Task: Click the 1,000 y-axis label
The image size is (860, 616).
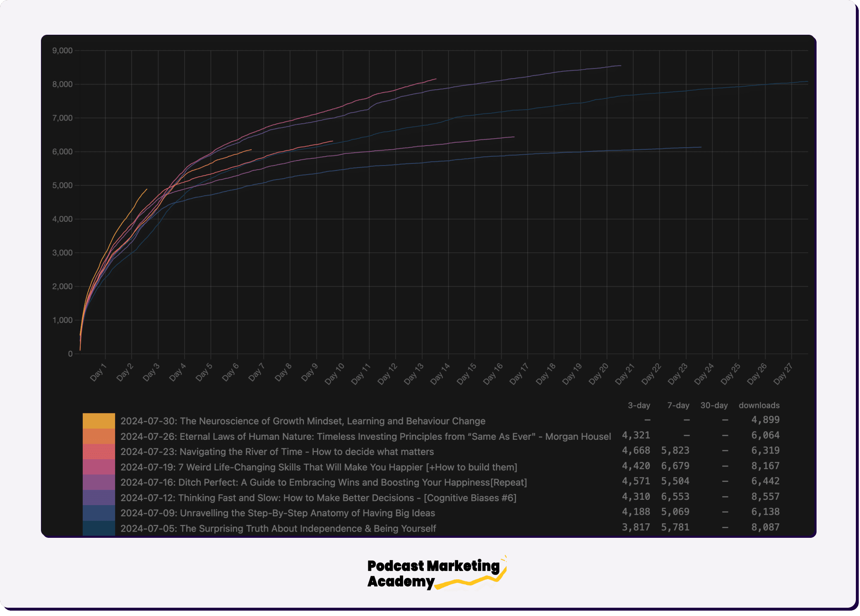Action: point(62,320)
